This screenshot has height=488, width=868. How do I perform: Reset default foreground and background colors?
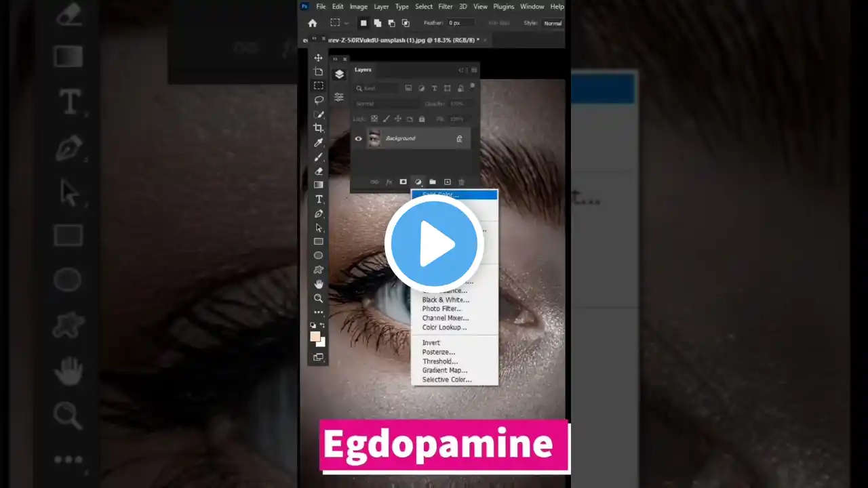click(313, 325)
